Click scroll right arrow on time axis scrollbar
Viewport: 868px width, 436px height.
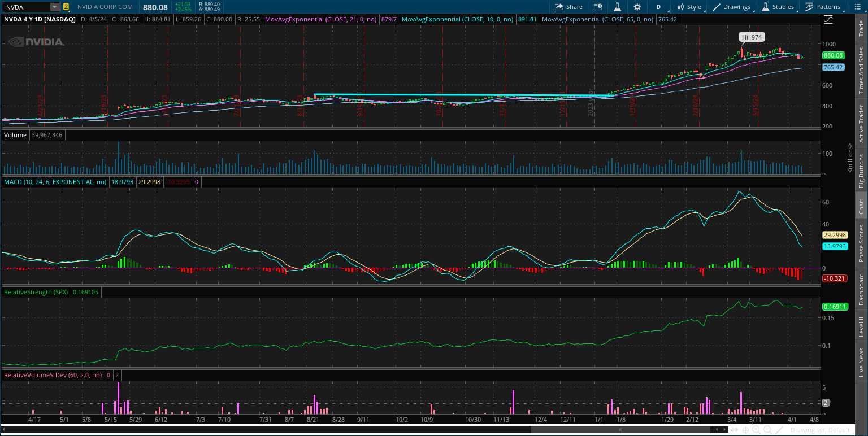tap(726, 430)
